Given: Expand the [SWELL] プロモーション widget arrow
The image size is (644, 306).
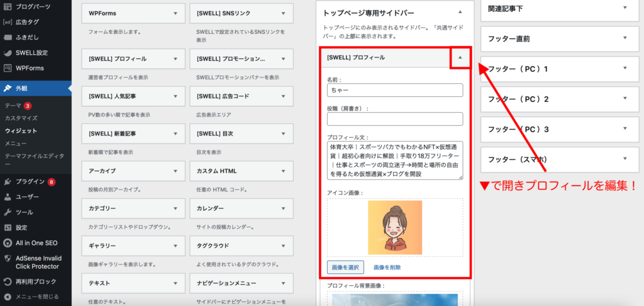Looking at the screenshot, I should point(283,59).
